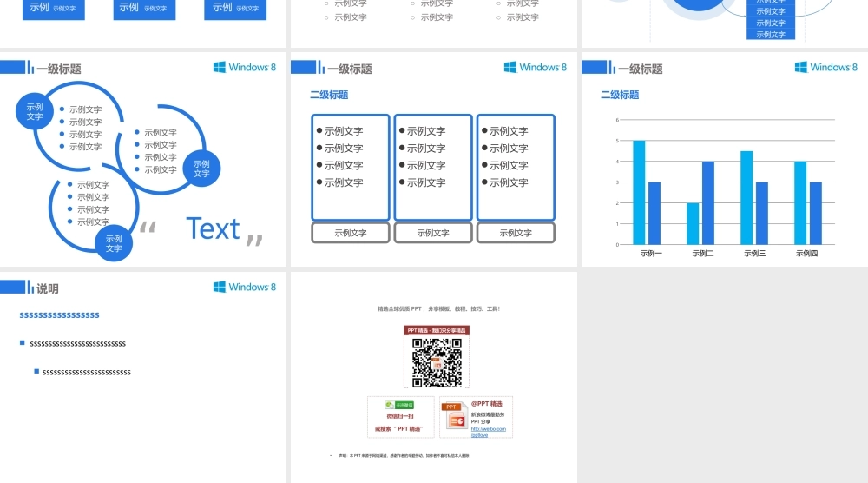Click the 说明 slide title
The width and height of the screenshot is (868, 483).
coord(48,288)
